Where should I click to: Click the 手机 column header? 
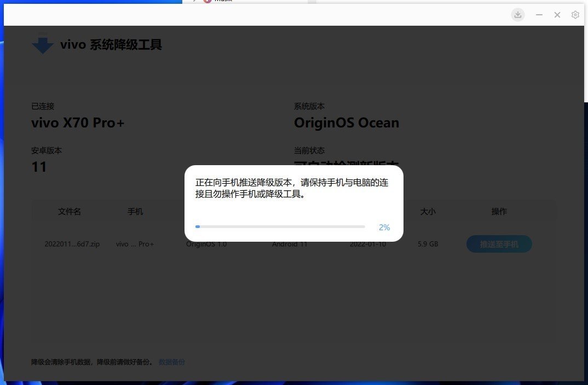135,212
